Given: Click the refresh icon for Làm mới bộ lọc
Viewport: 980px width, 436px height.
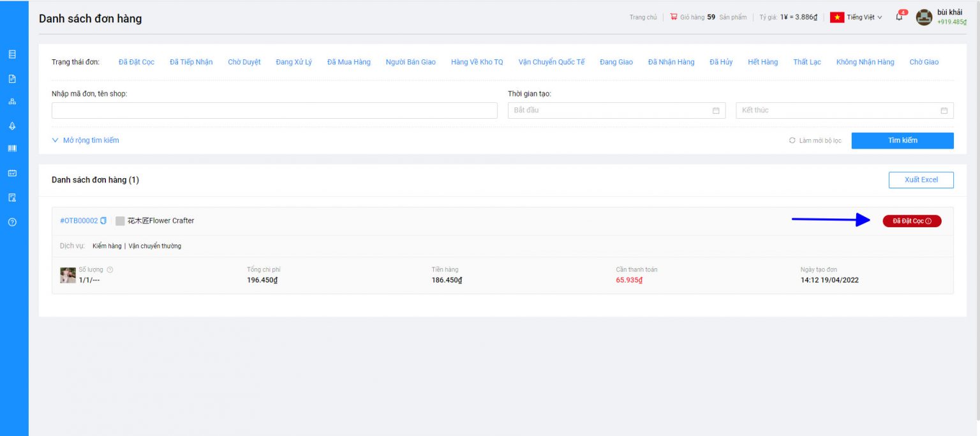Looking at the screenshot, I should click(792, 140).
